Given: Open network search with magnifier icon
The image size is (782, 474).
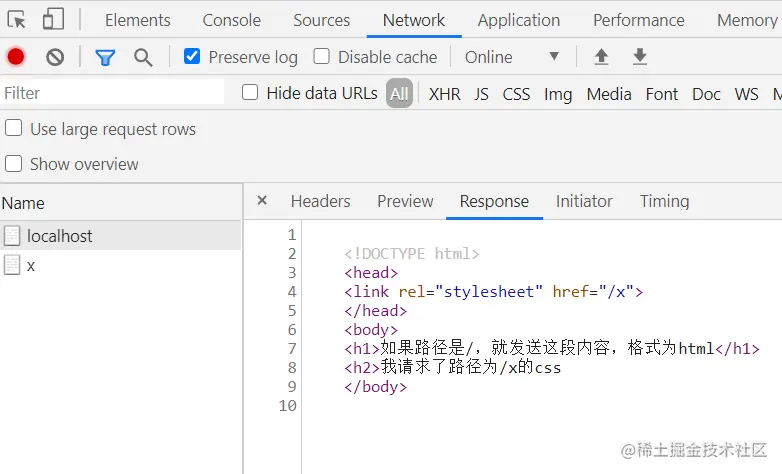Looking at the screenshot, I should tap(143, 57).
